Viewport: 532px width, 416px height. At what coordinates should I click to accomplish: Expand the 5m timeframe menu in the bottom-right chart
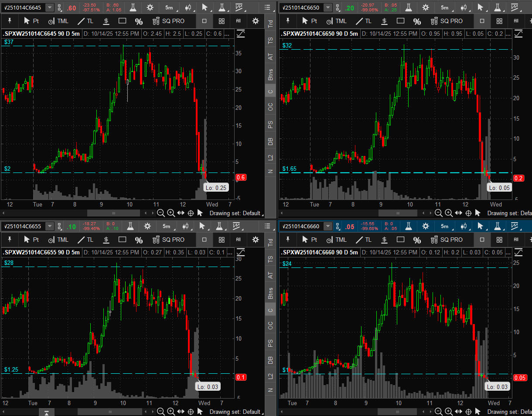coord(444,226)
